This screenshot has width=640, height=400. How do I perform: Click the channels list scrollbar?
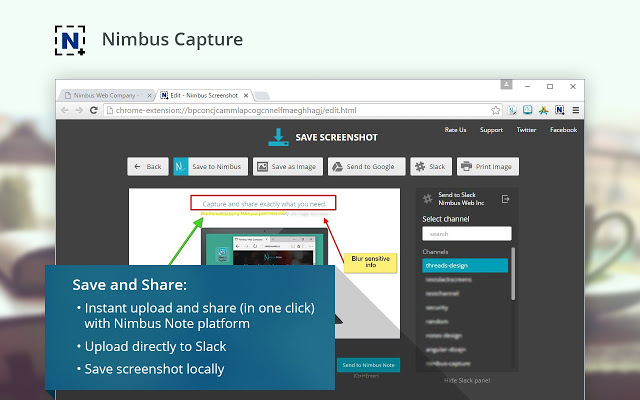[513, 273]
